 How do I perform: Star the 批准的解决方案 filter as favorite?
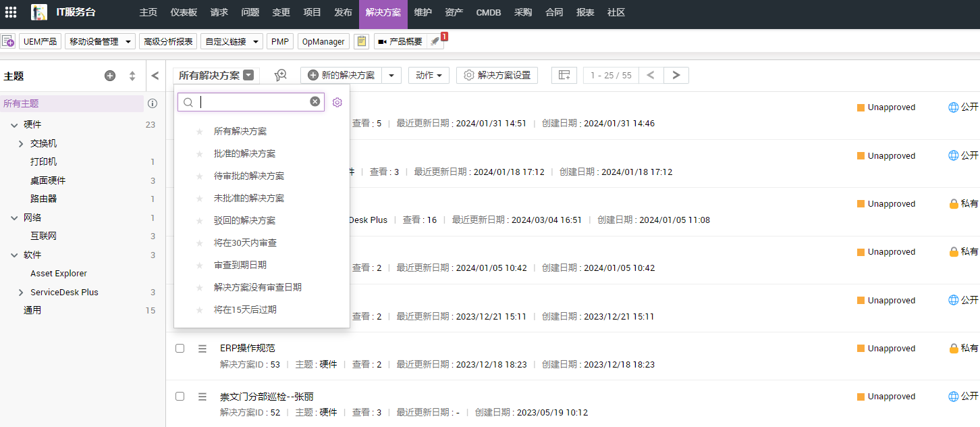199,154
